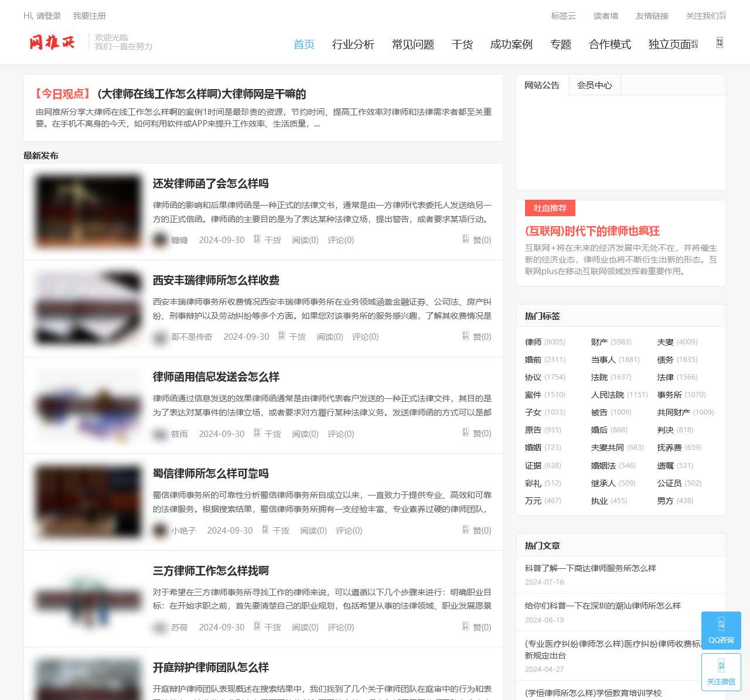Select the 人民法院 hot tag
Image resolution: width=750 pixels, height=700 pixels.
(608, 395)
